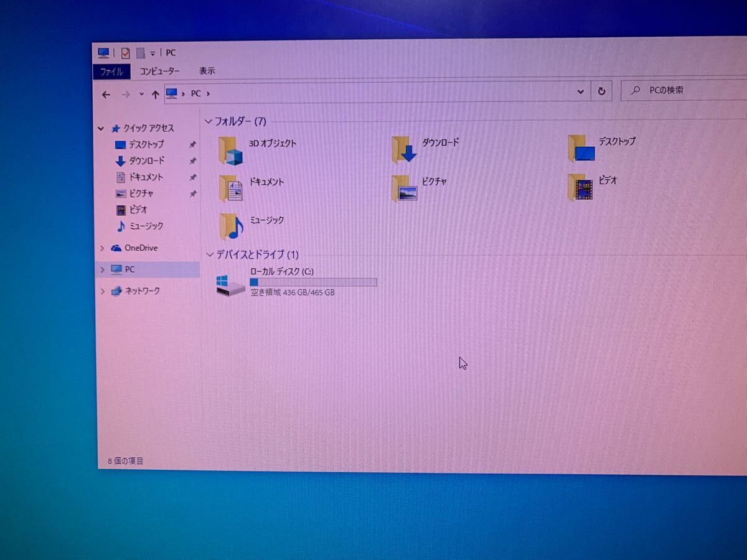The image size is (747, 560).
Task: Click the new folder icon in title bar
Action: tap(141, 53)
